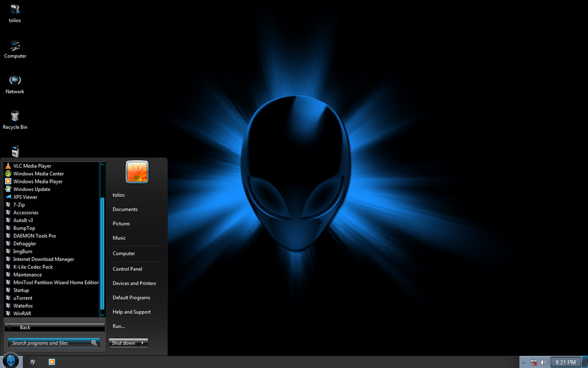
Task: Open the Run dialog
Action: [118, 325]
